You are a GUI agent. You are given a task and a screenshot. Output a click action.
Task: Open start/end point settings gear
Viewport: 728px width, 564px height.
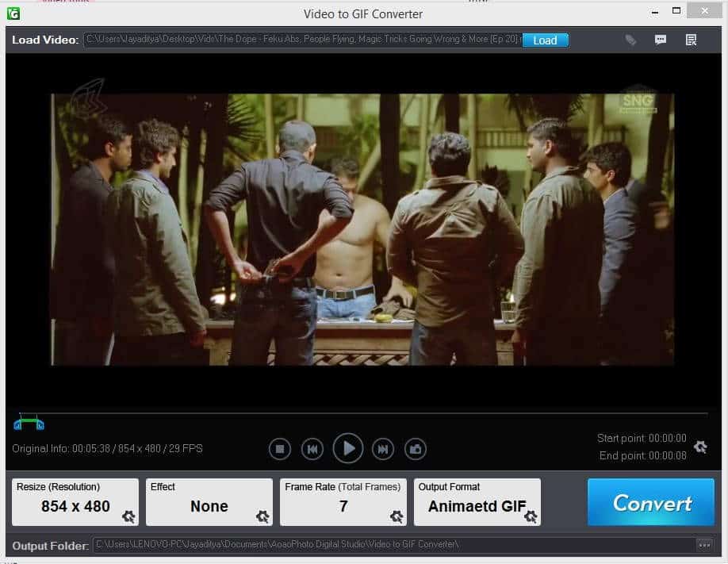(700, 447)
